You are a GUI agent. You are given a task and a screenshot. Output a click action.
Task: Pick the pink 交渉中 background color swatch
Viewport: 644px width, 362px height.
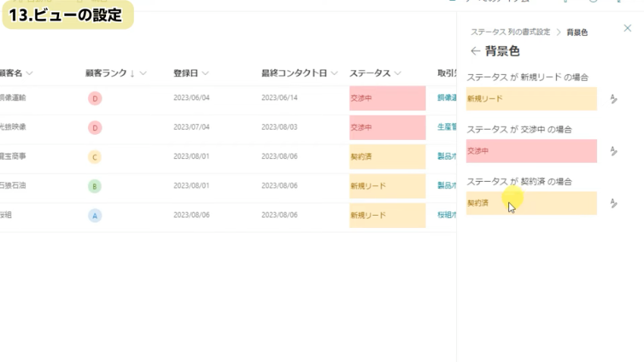coord(531,151)
